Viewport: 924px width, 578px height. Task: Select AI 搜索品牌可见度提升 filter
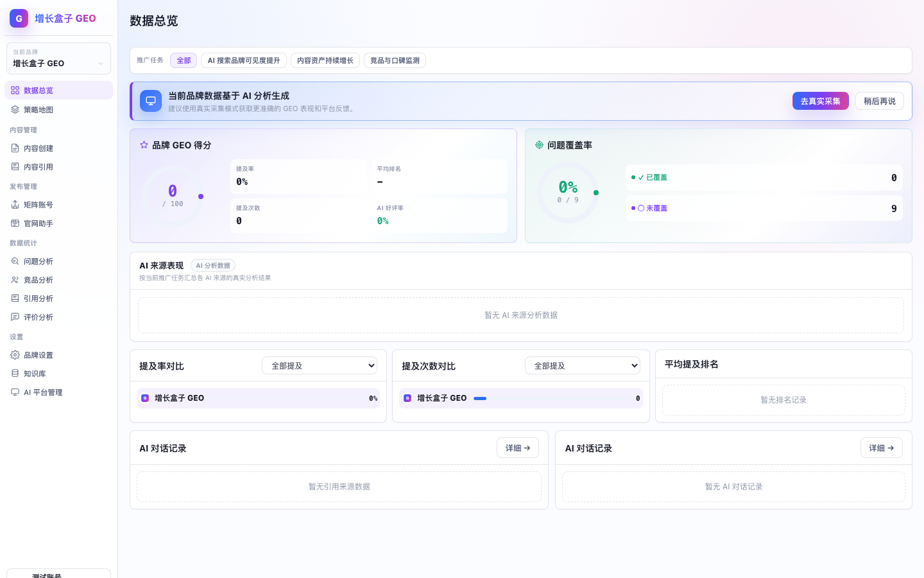[x=244, y=60]
